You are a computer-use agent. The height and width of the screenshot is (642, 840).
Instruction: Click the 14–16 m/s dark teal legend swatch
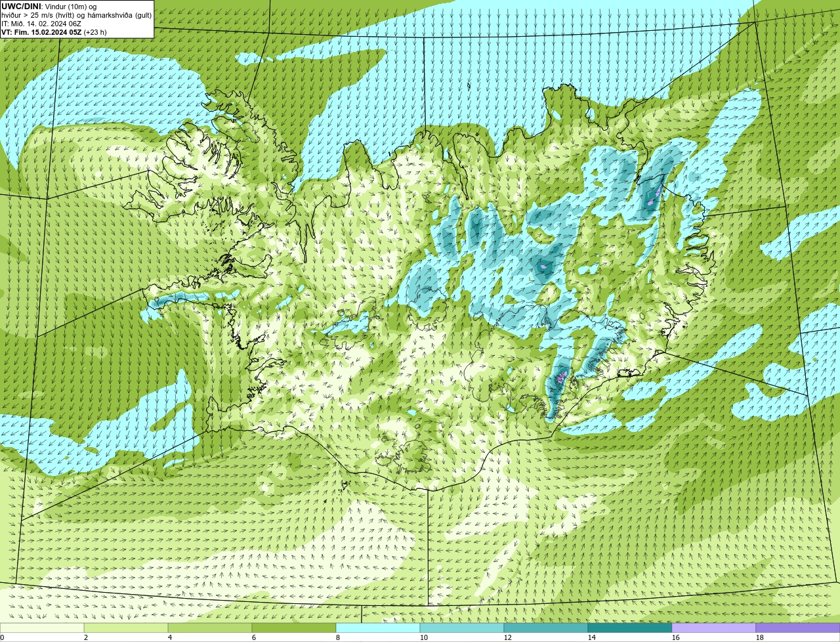point(630,628)
